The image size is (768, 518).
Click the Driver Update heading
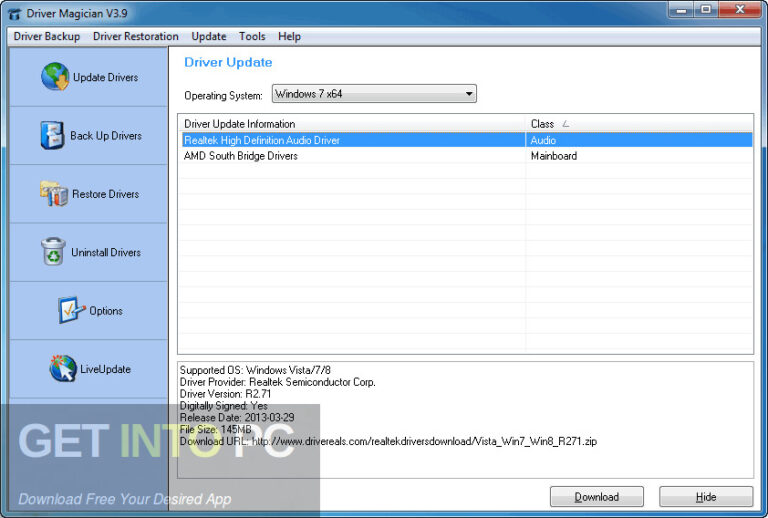coord(228,62)
